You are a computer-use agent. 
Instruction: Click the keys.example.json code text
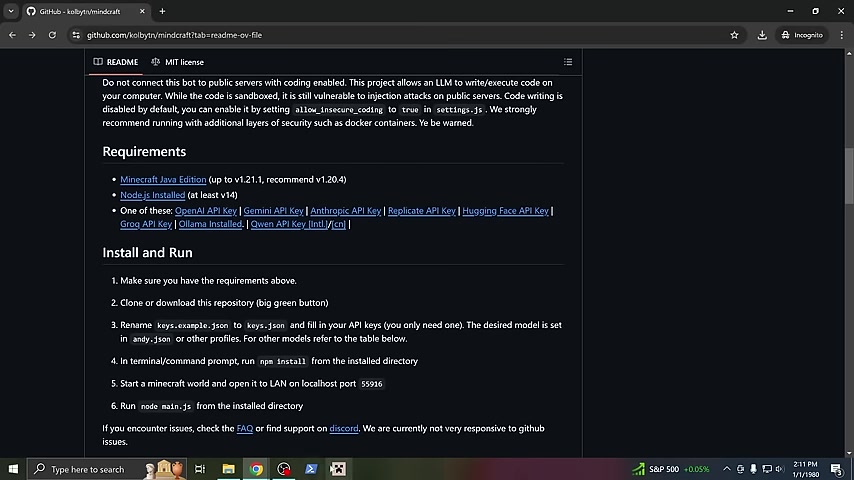click(x=193, y=325)
